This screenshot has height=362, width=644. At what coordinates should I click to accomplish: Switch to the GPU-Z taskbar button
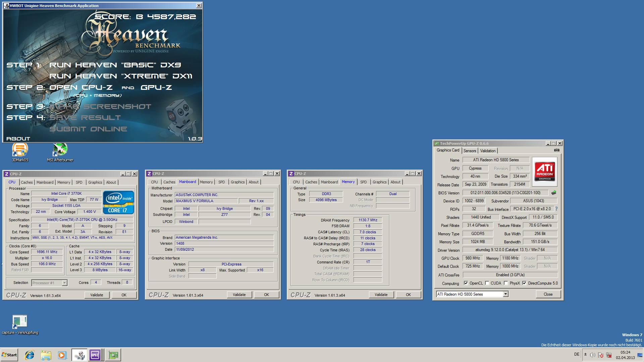point(113,355)
